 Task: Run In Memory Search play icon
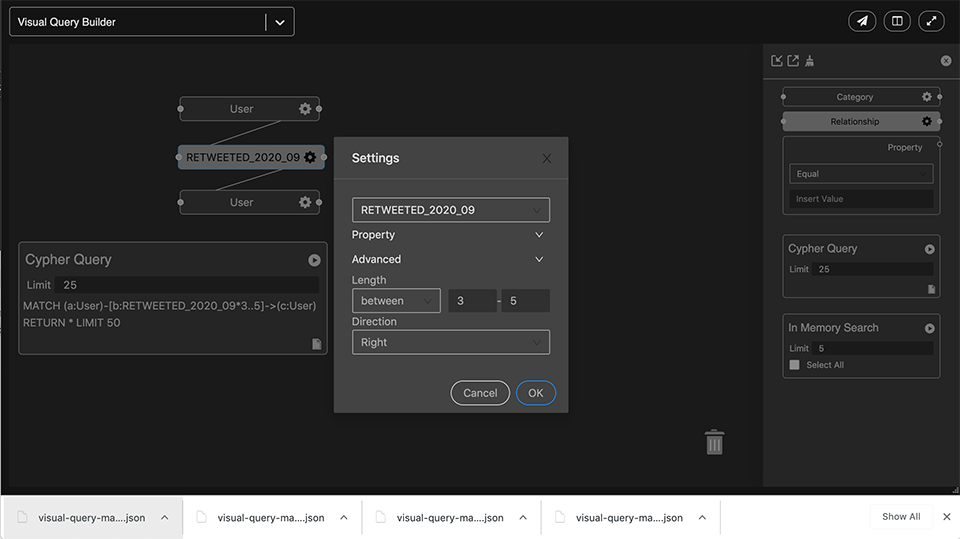click(929, 328)
